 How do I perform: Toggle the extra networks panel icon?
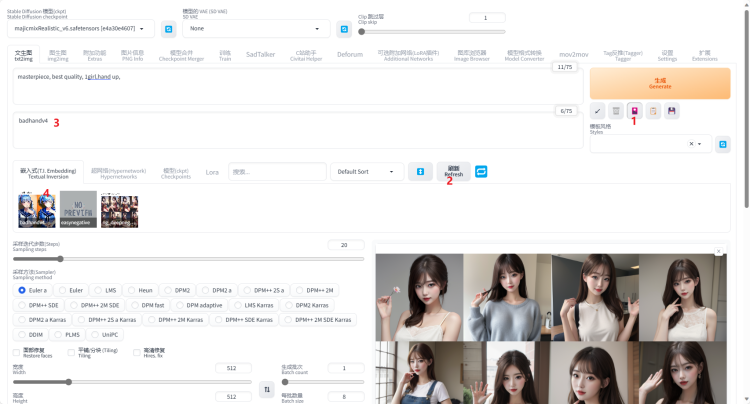(634, 111)
